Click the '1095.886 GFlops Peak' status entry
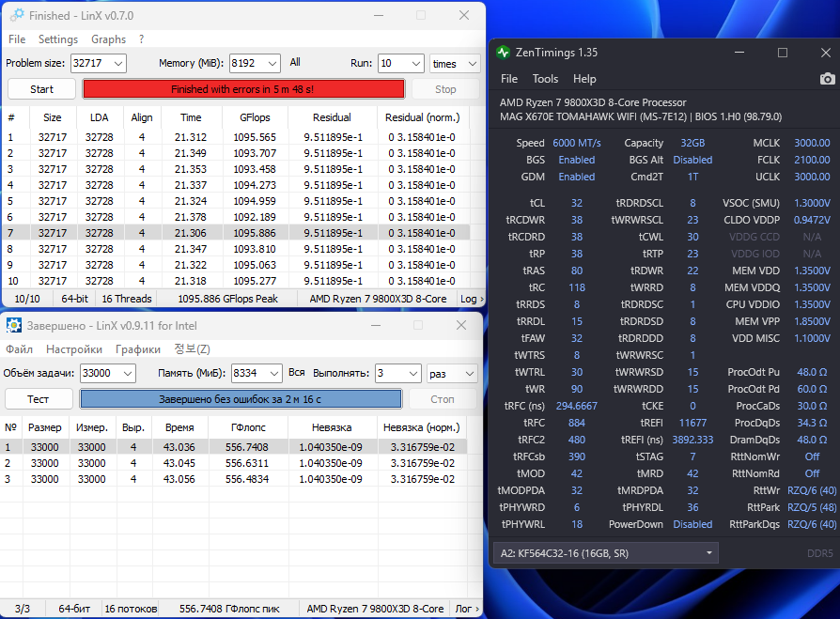 point(227,299)
